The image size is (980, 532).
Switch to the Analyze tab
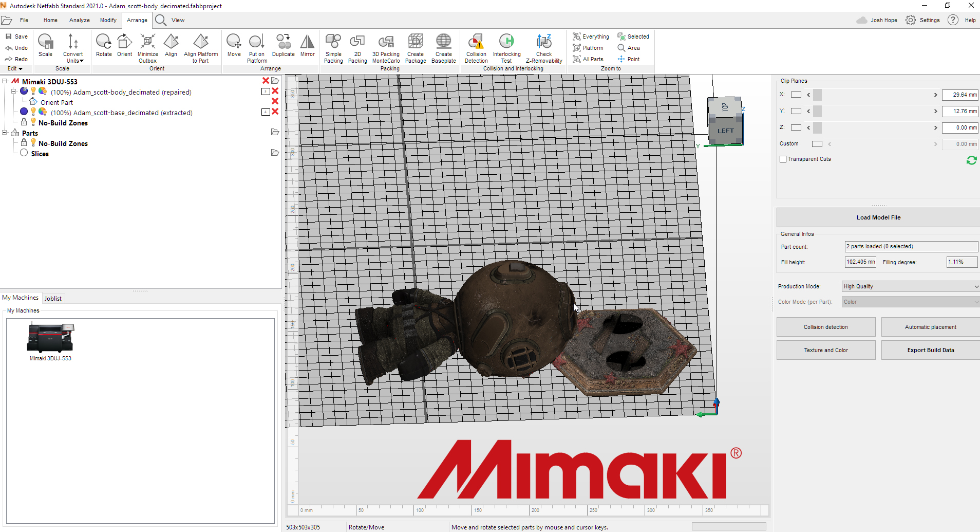80,20
